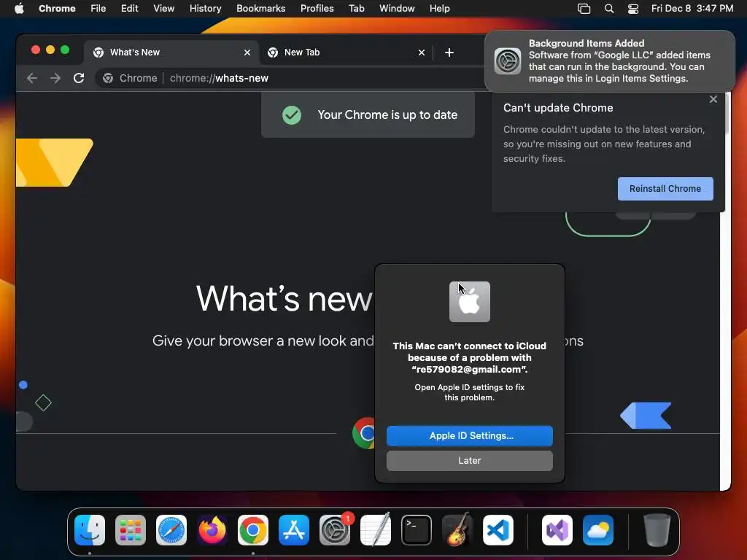Open Launchpad in the Dock
Image resolution: width=747 pixels, height=560 pixels.
[x=131, y=529]
